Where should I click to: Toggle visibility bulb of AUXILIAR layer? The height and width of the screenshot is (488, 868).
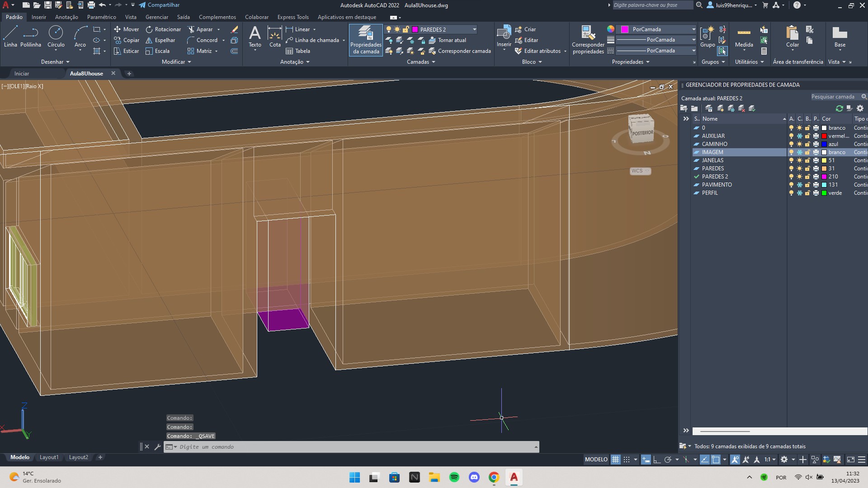[791, 136]
